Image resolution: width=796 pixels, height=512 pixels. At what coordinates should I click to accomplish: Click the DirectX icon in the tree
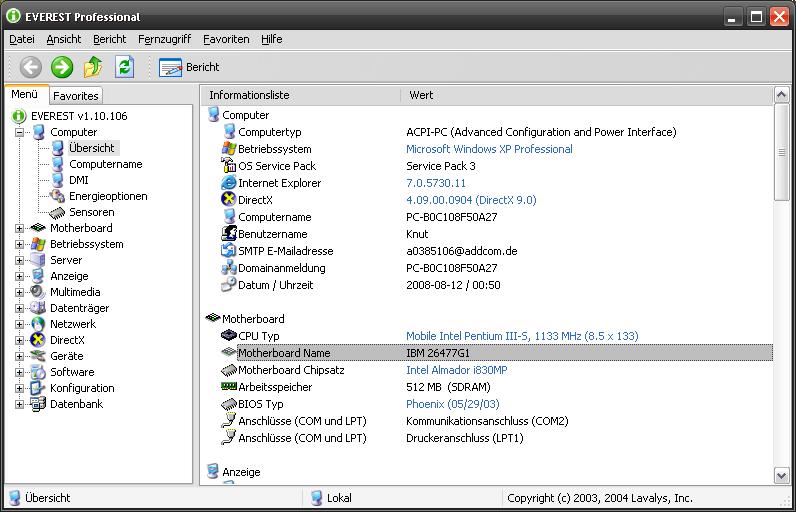38,340
